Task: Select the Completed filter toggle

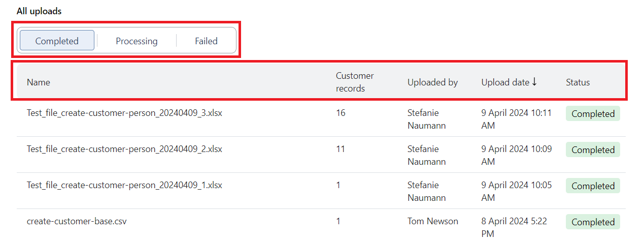Action: [x=57, y=41]
